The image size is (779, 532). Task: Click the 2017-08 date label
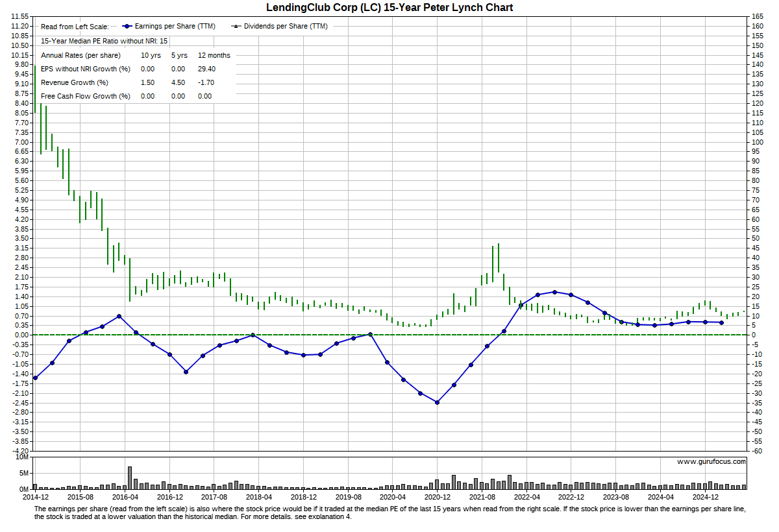point(214,497)
